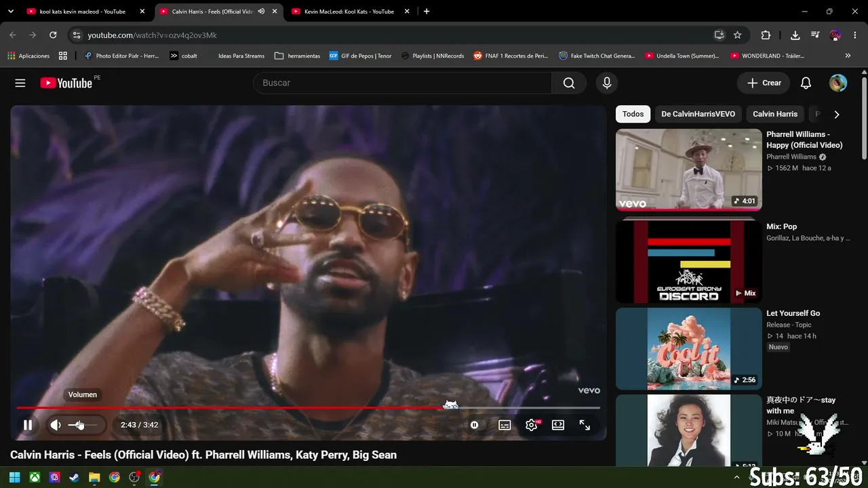Start voice search with the microphone

pos(607,83)
